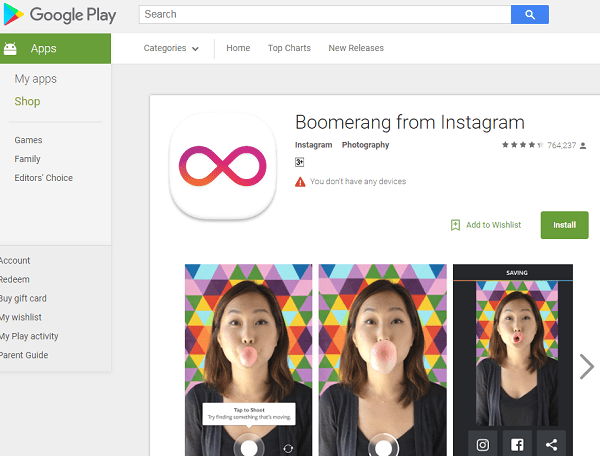Open the Account link

[15, 261]
